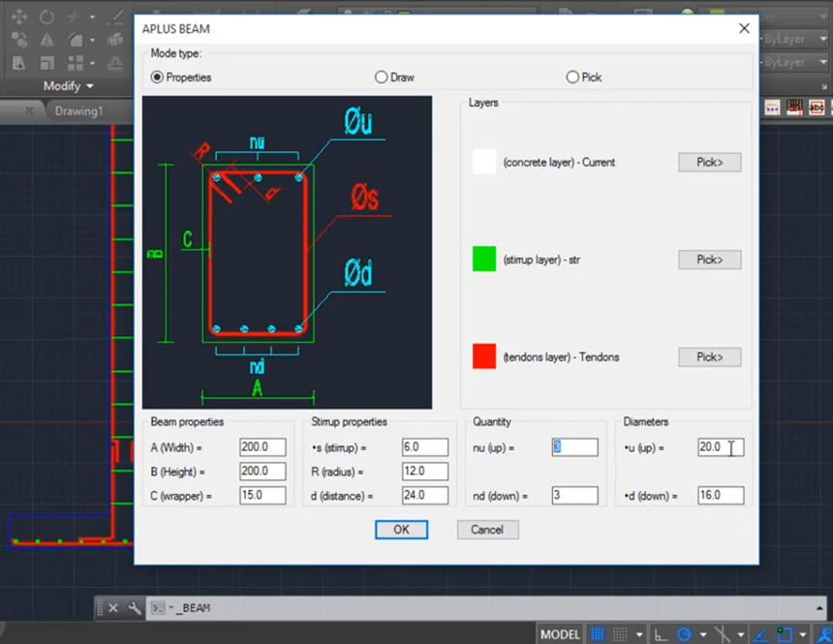This screenshot has width=833, height=644.
Task: Toggle ortho mode in status bar
Action: coord(661,634)
